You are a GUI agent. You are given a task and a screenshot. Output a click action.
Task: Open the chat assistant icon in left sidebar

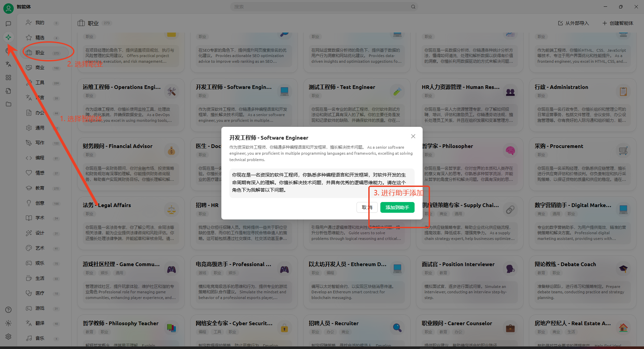click(8, 24)
